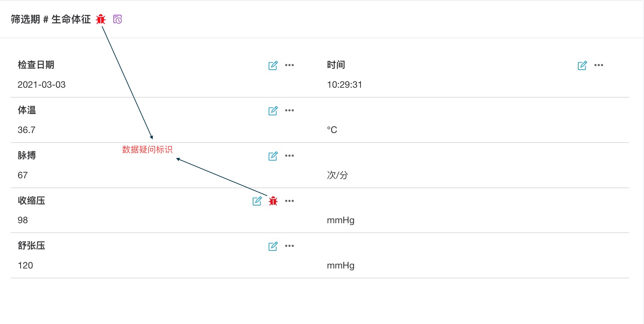Open the ellipsis menu for 时间
Screen dimensions: 644x324
click(599, 65)
